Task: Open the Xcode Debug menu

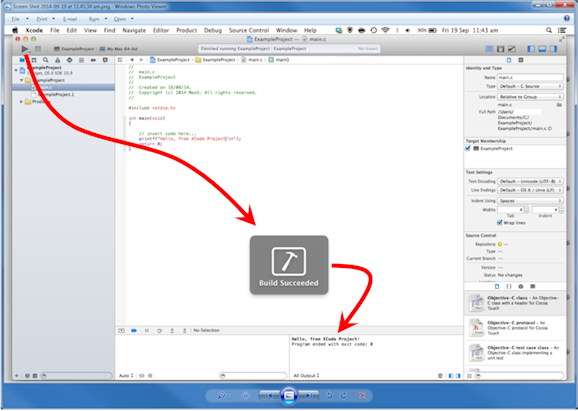Action: tap(213, 30)
